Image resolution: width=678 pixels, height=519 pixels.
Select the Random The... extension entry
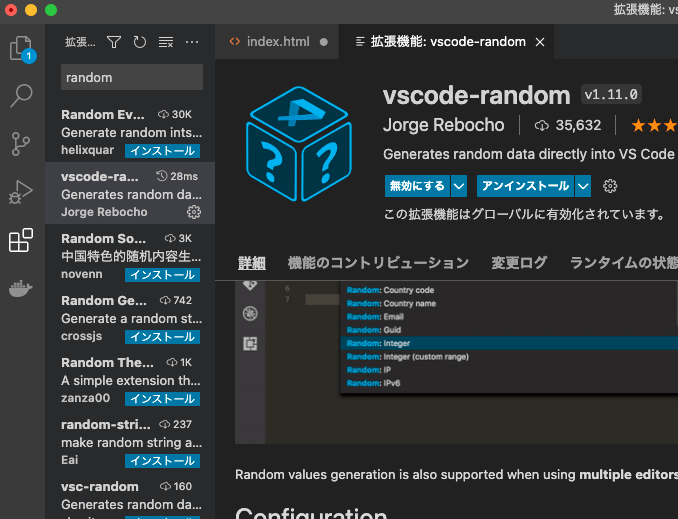[x=130, y=379]
